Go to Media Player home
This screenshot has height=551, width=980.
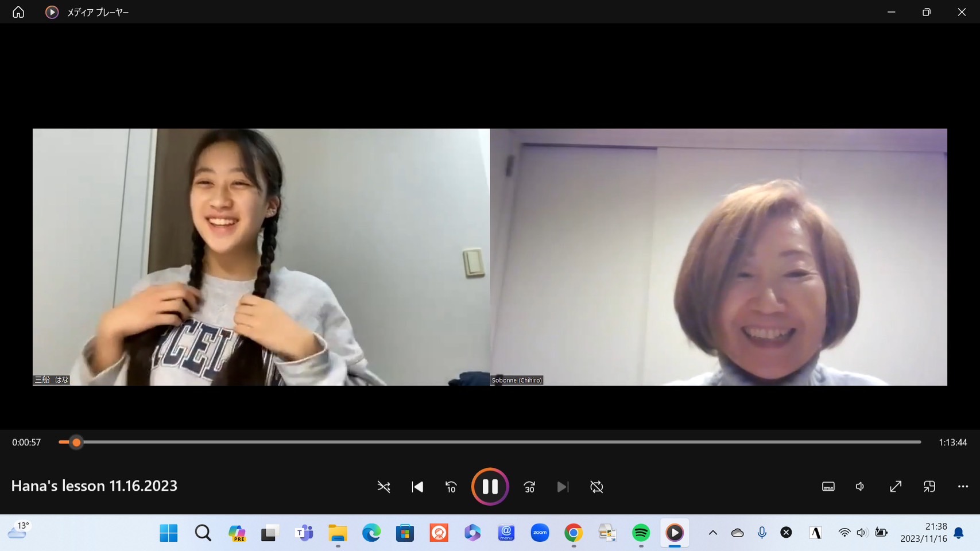[x=18, y=12]
